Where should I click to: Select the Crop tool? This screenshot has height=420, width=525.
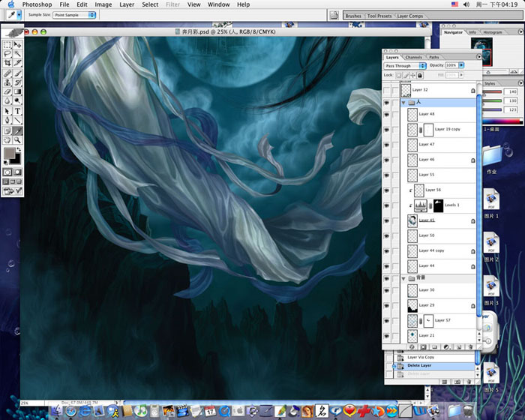click(x=7, y=63)
